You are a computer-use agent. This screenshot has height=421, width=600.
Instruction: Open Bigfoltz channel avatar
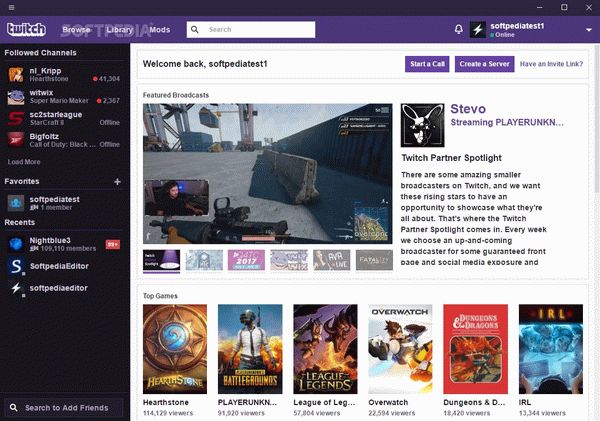pyautogui.click(x=16, y=140)
